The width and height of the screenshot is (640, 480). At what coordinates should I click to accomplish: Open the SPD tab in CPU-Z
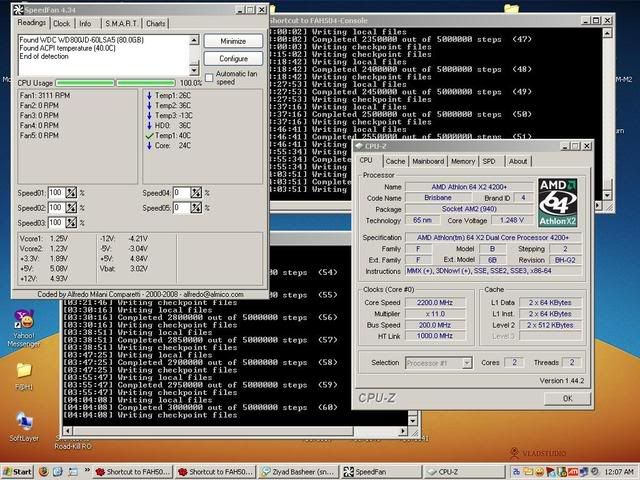coord(489,161)
